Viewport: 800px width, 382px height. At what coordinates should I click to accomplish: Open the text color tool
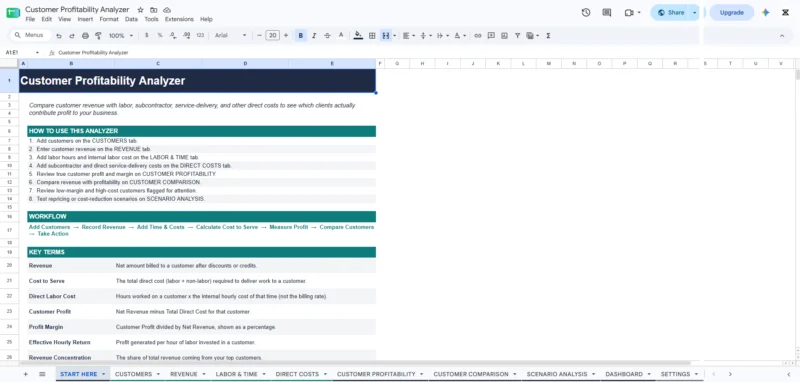click(x=341, y=35)
